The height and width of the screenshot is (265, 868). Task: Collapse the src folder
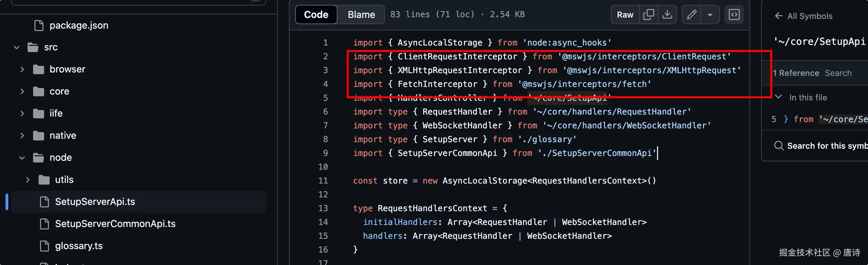tap(17, 47)
